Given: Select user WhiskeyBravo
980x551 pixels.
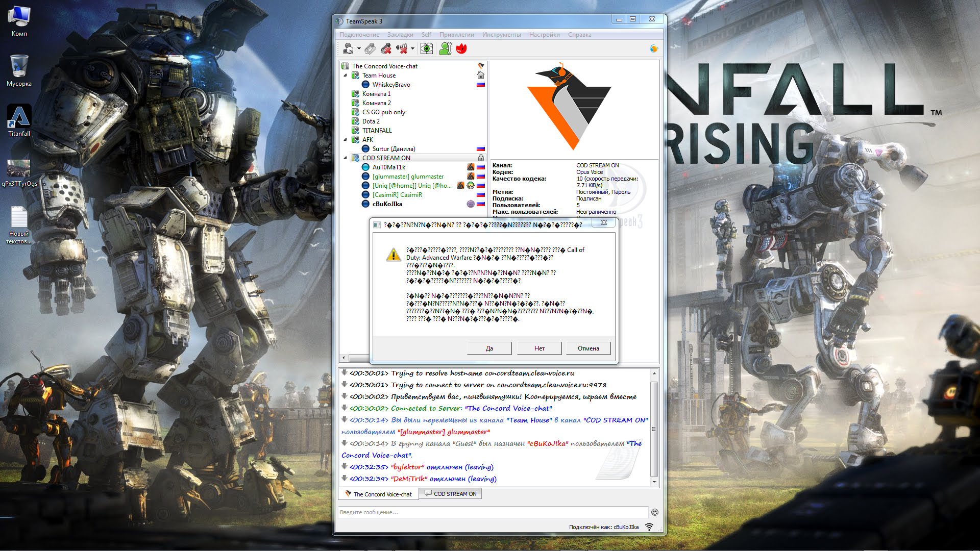Looking at the screenshot, I should pos(391,85).
